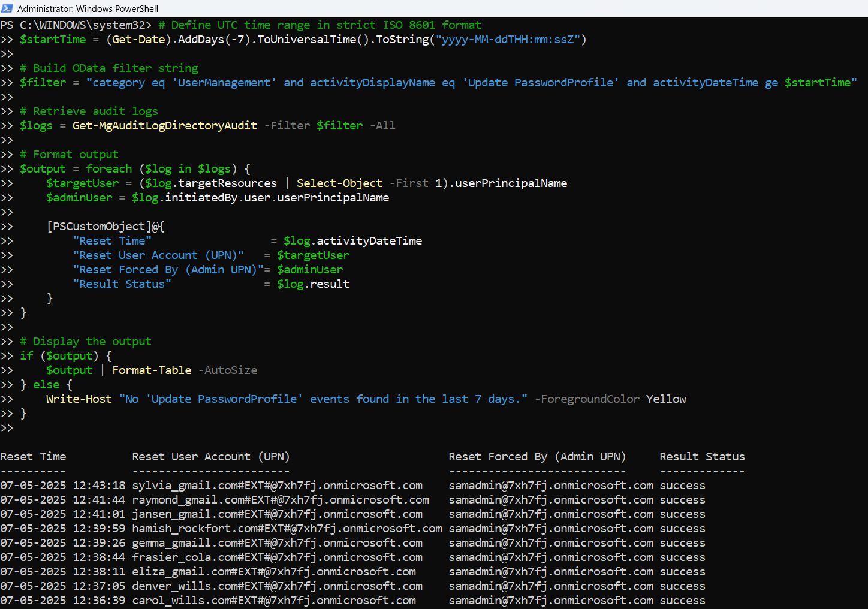Image resolution: width=868 pixels, height=609 pixels.
Task: Click the 'Result Status' column header
Action: 701,457
